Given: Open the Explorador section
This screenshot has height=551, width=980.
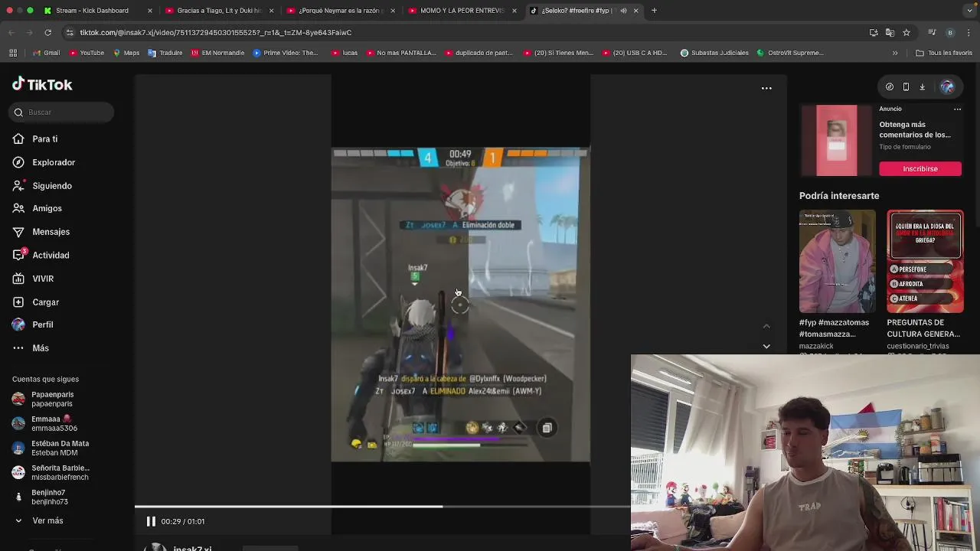Looking at the screenshot, I should point(53,162).
